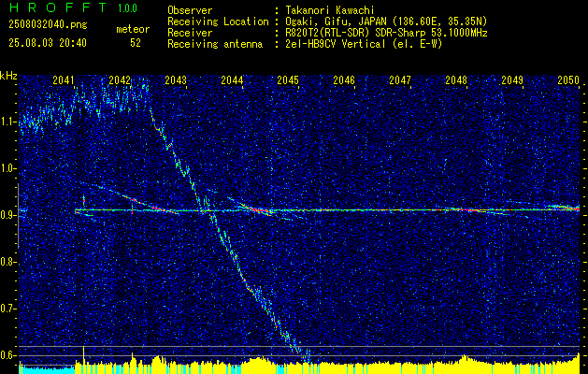Click the HROFFT program title
The image size is (588, 374).
tap(58, 7)
